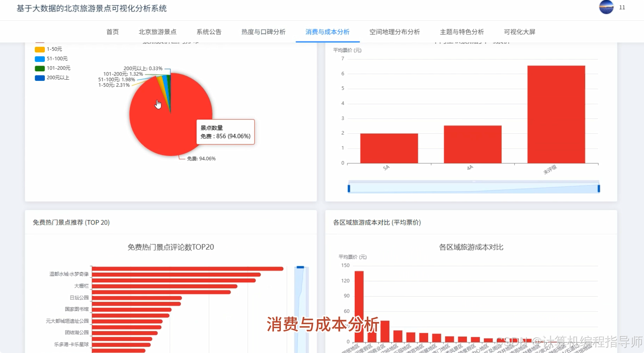The image size is (644, 353).
Task: Switch to 热度与口碑分析 analysis
Action: pyautogui.click(x=263, y=32)
